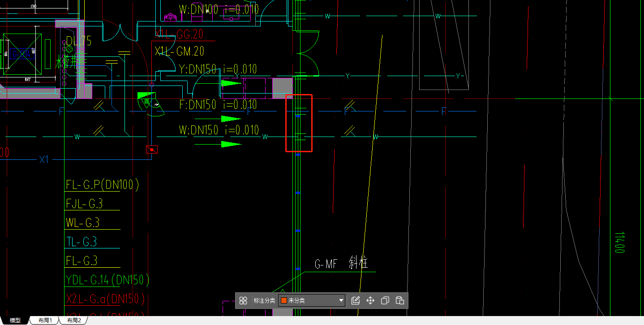Click the copy annotation icon

[385, 300]
